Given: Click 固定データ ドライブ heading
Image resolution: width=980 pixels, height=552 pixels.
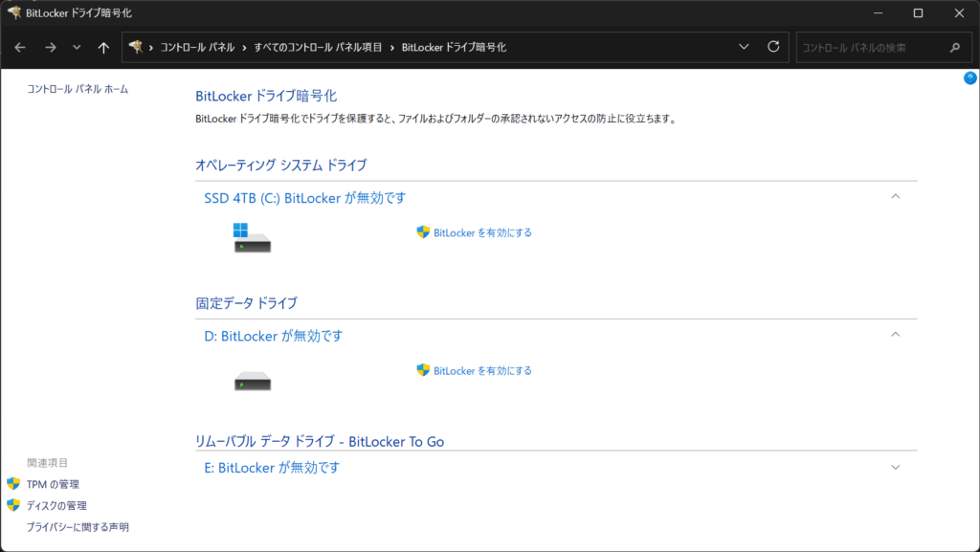Looking at the screenshot, I should tap(247, 303).
